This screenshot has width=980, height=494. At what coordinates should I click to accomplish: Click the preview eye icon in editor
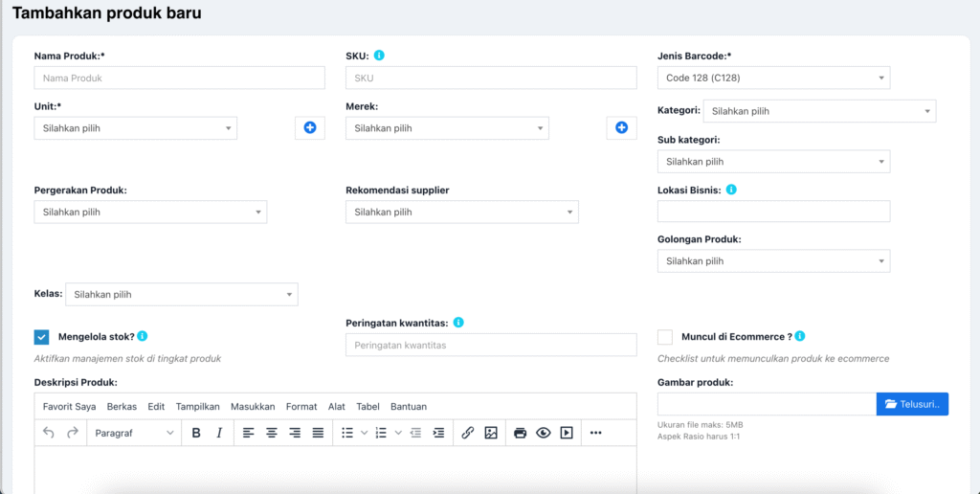pyautogui.click(x=544, y=433)
